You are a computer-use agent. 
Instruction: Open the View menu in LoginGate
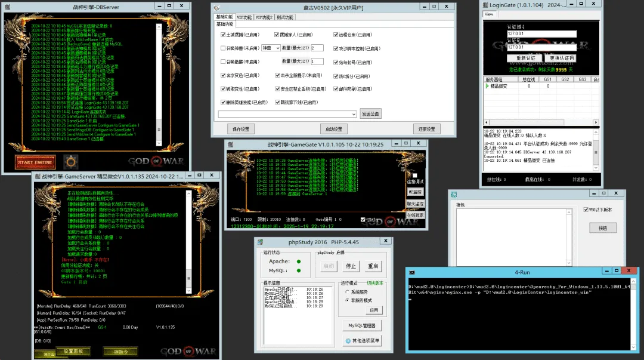(489, 14)
